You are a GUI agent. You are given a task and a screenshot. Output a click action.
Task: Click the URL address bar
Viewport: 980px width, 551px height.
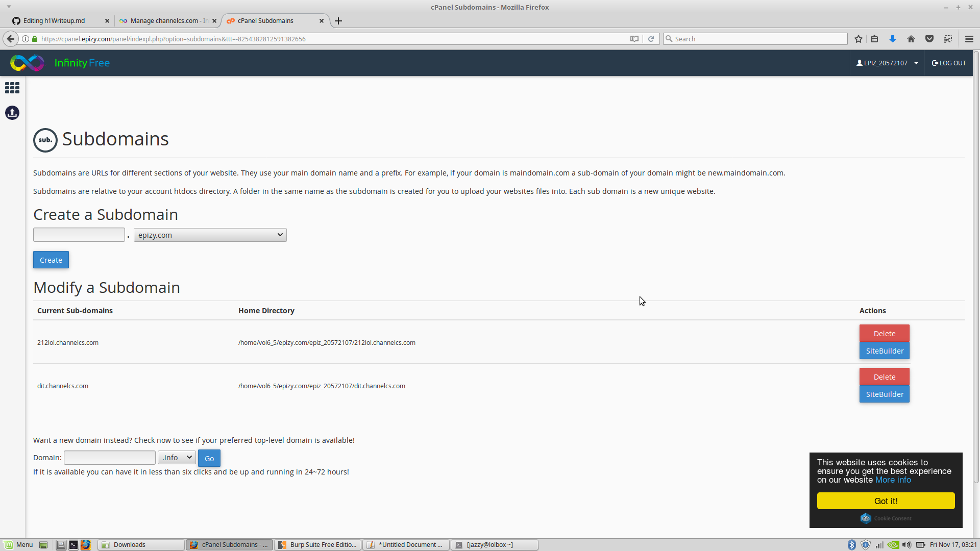332,39
